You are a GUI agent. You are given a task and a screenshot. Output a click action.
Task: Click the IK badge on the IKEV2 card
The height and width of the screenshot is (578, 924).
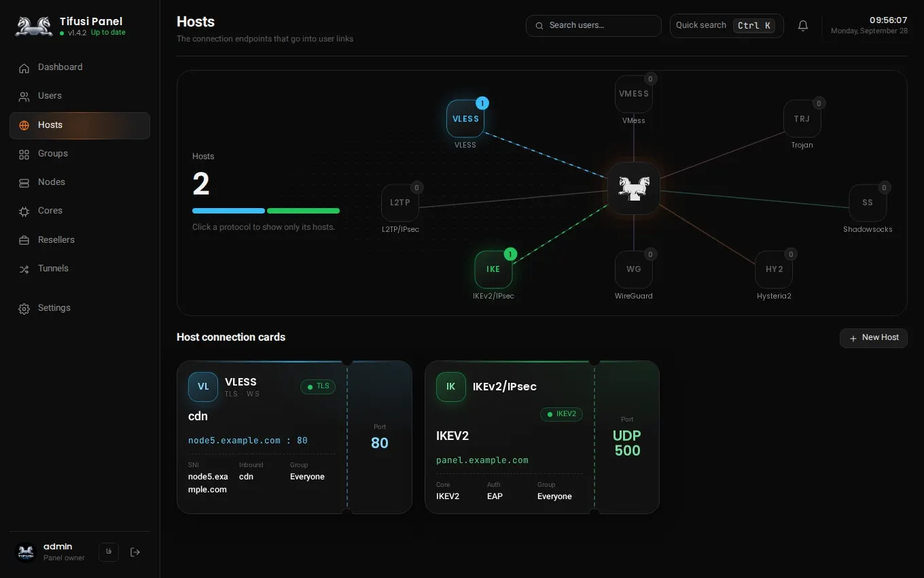[451, 387]
